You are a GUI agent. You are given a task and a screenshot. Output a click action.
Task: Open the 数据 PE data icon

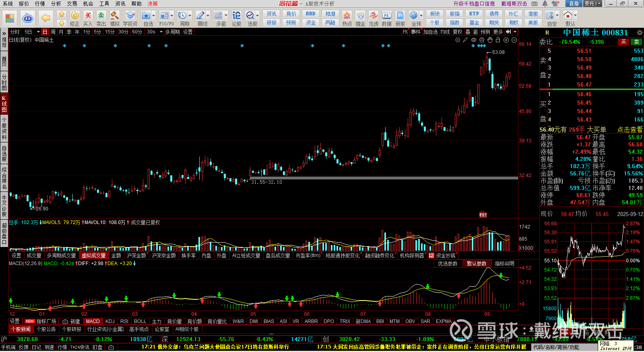tap(386, 19)
